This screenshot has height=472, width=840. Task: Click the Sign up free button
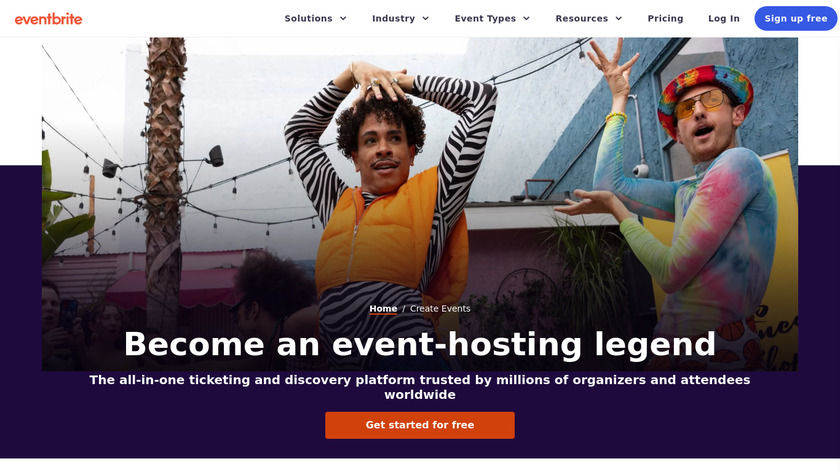coord(796,19)
